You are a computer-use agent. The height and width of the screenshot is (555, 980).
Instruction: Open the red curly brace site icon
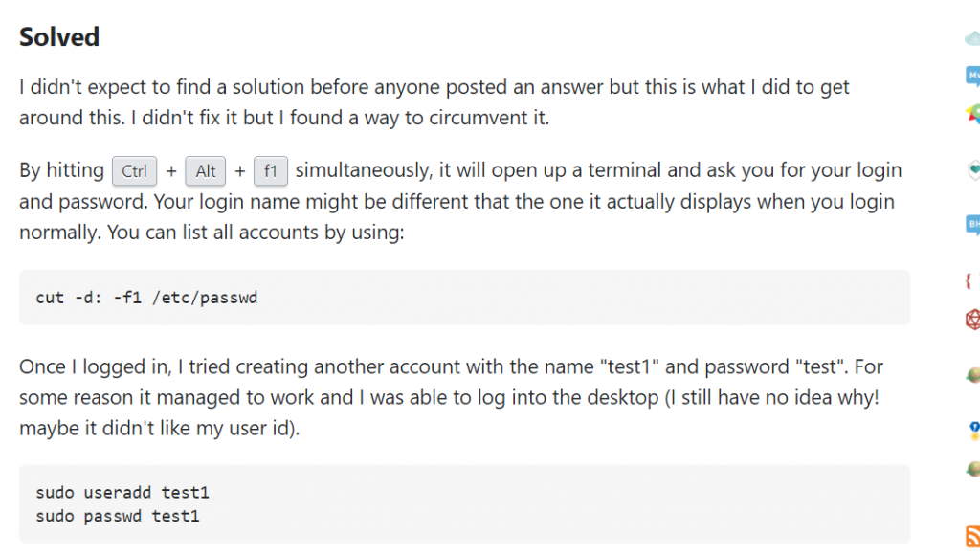tap(970, 280)
